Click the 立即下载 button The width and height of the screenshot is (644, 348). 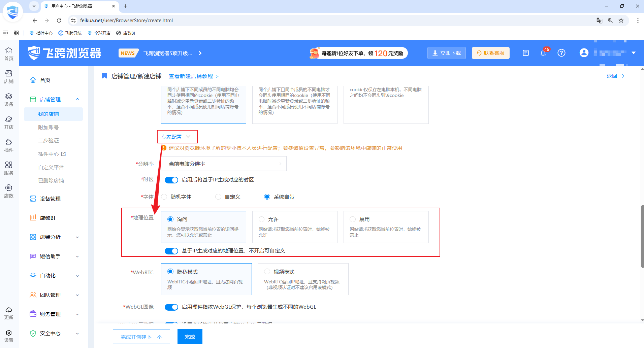coord(447,53)
